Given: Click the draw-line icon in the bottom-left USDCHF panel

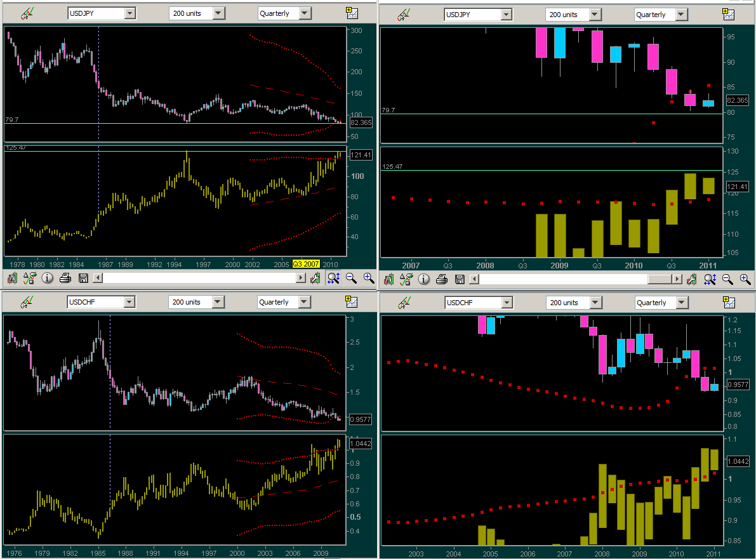Looking at the screenshot, I should 27,301.
